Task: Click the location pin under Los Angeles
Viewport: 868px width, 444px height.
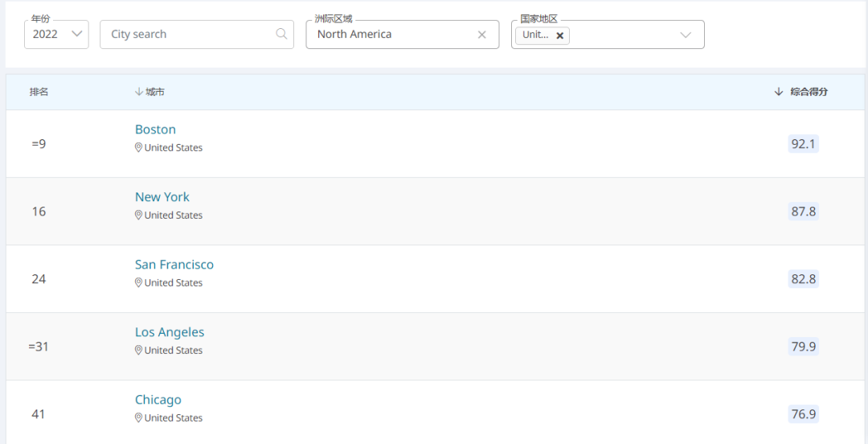Action: [138, 351]
